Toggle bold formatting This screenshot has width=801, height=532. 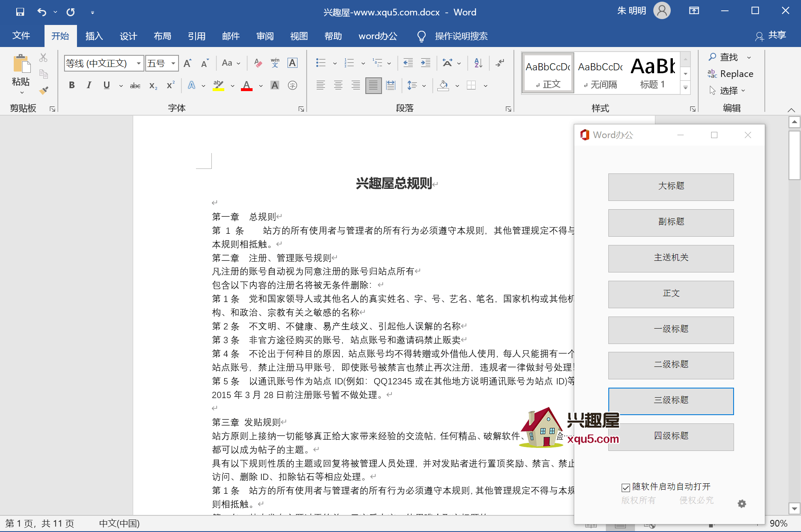point(72,86)
